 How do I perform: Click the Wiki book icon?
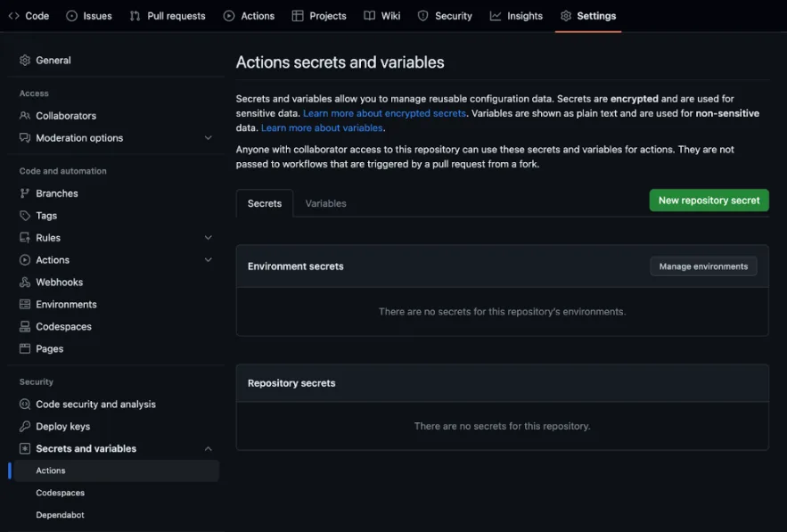[x=369, y=16]
